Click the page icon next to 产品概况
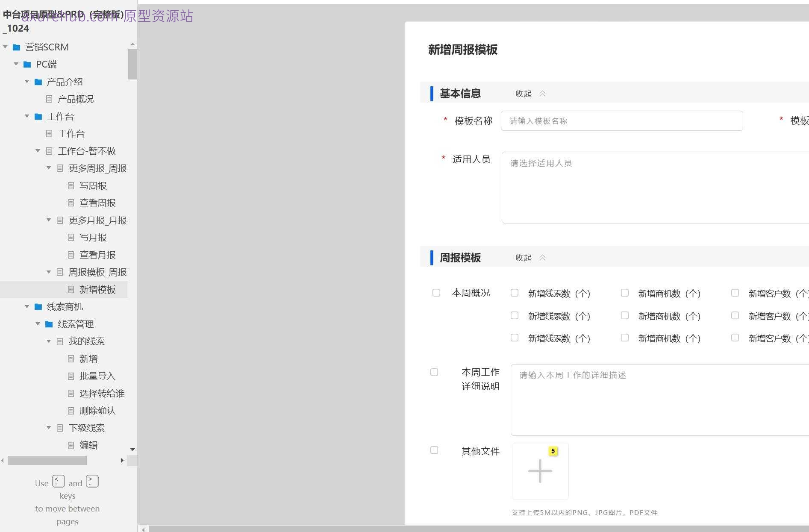This screenshot has height=532, width=809. click(x=49, y=99)
